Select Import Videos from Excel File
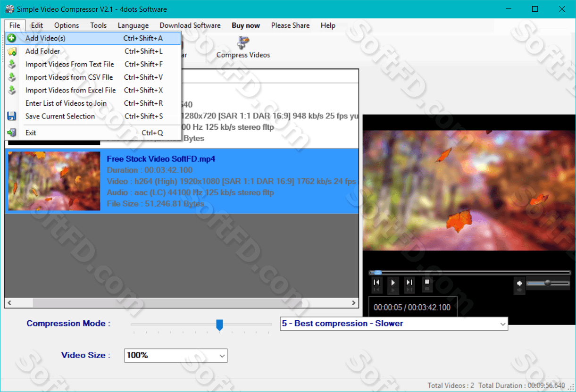Screen dimensions: 576x392 click(93, 90)
